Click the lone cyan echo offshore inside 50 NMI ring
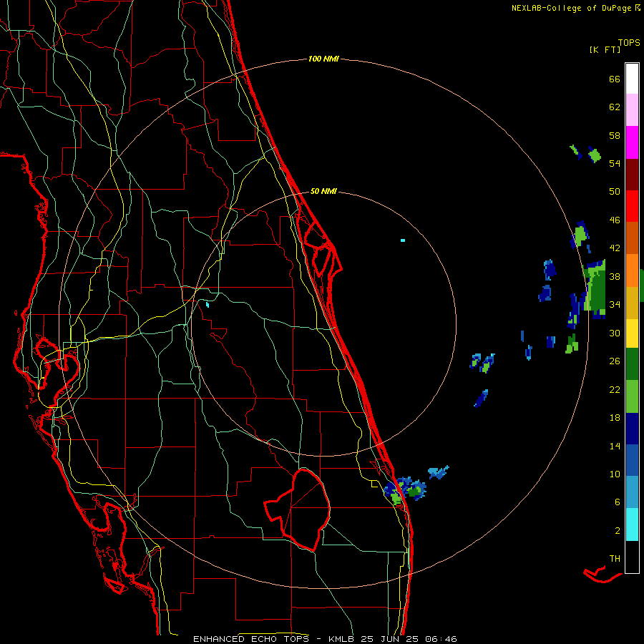Image resolution: width=644 pixels, height=644 pixels. point(403,240)
